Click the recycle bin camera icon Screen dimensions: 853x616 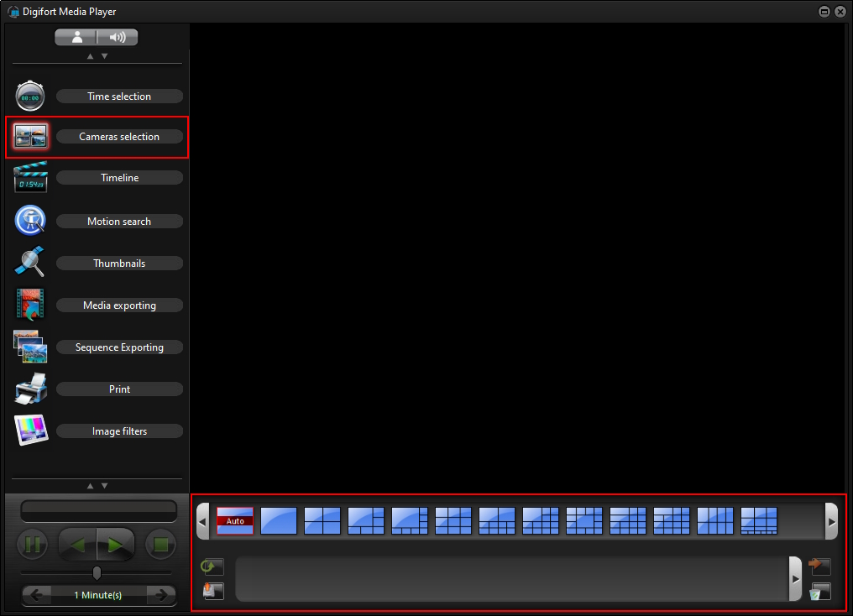click(819, 591)
